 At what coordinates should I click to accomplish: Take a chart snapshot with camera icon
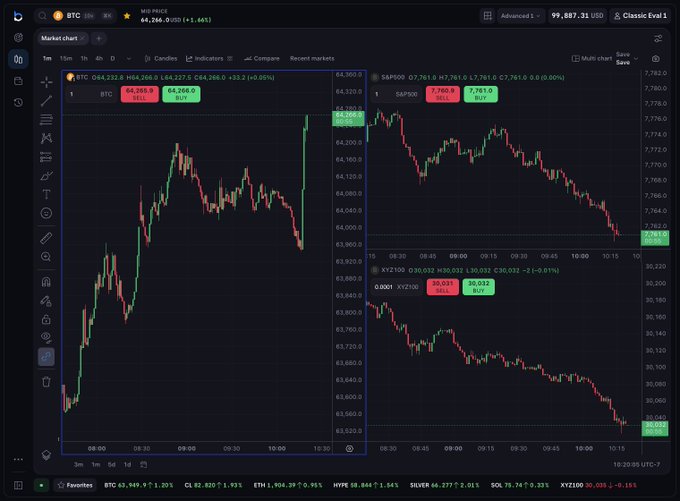click(656, 59)
